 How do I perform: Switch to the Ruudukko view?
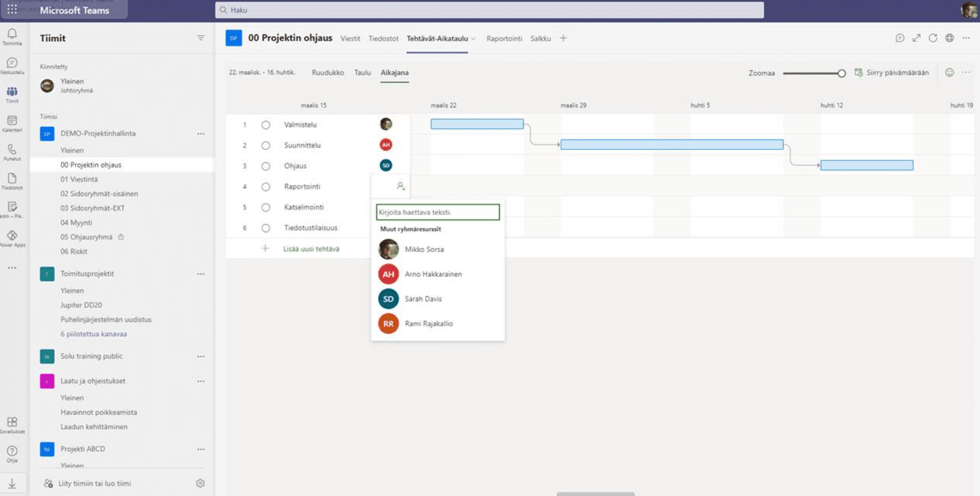[328, 72]
